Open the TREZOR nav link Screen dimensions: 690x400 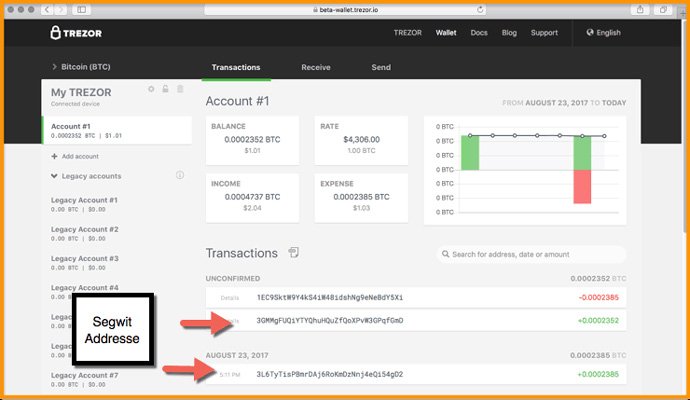[407, 33]
